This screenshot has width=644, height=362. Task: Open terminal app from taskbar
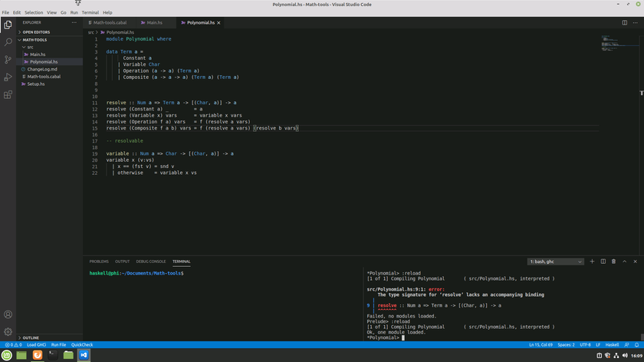[53, 355]
